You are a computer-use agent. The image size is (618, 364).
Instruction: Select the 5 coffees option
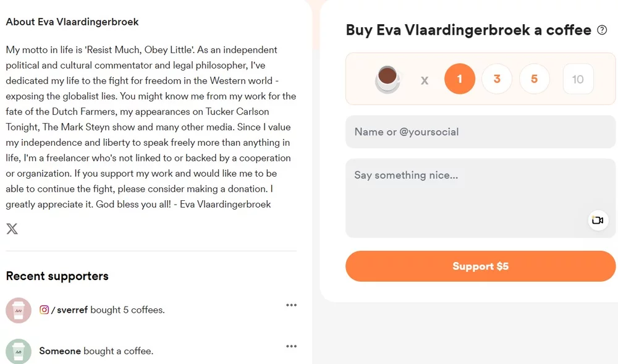click(535, 79)
